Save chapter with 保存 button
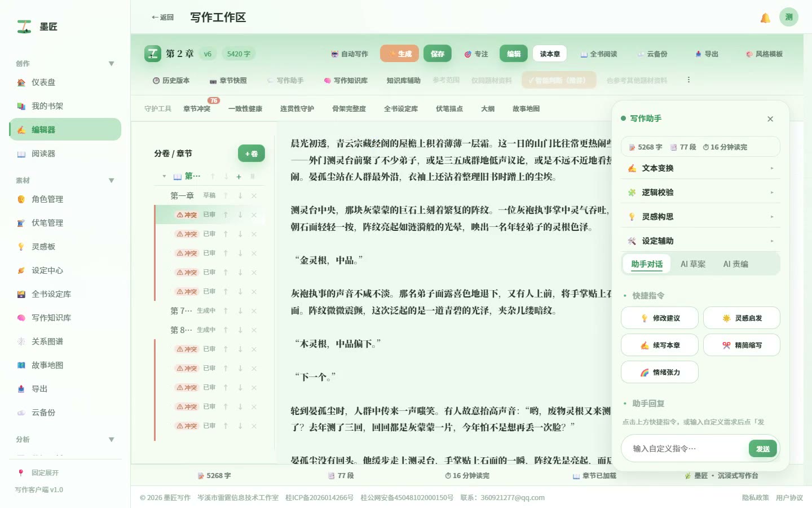Viewport: 812px width, 508px height. [438, 54]
